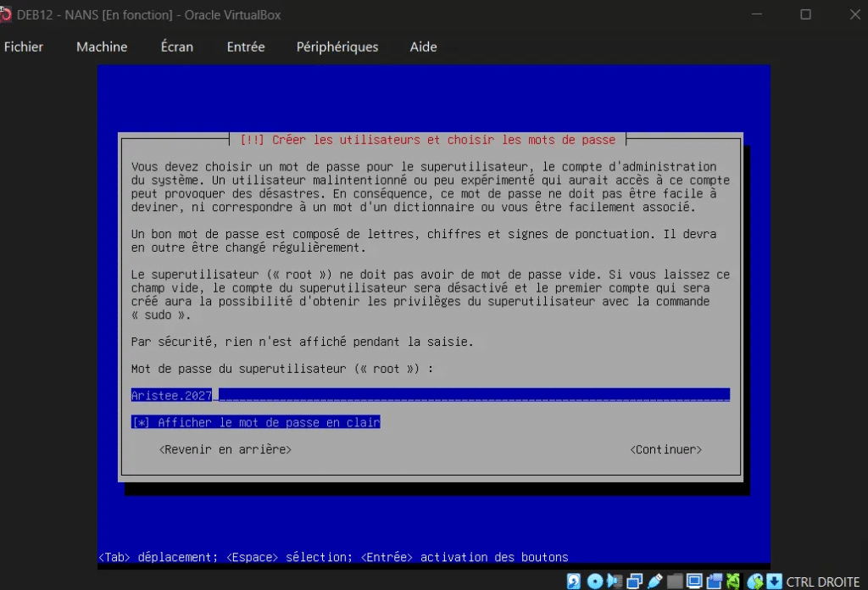Open the optical disc drive indicator
This screenshot has width=868, height=590.
tap(595, 582)
